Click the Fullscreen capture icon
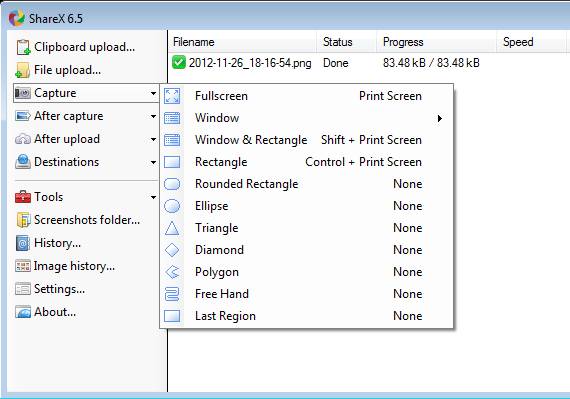Viewport: 570px width, 399px height. 172,96
